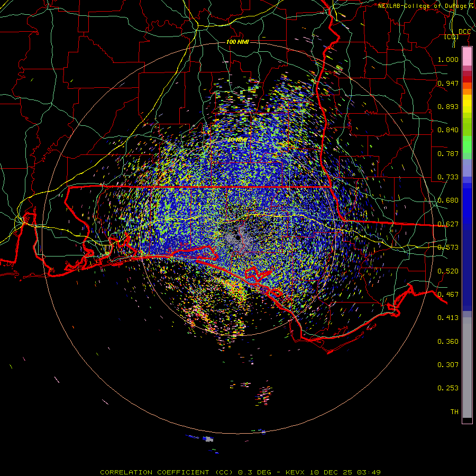Image resolution: width=476 pixels, height=476 pixels.
Task: Select the 0.840 legend value
Action: tap(448, 130)
